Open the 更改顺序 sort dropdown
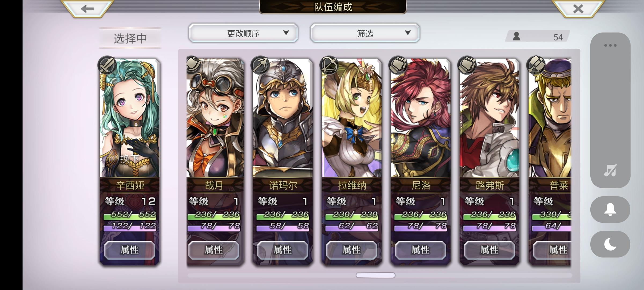 click(x=243, y=33)
